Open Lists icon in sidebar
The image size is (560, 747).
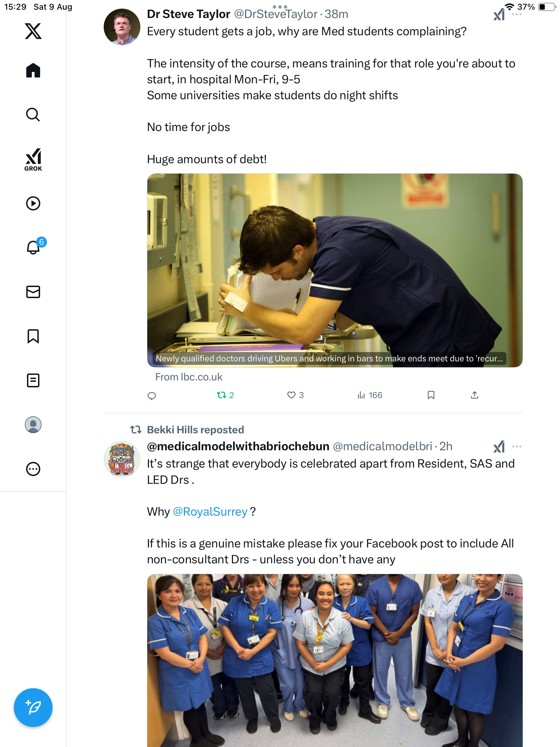[33, 380]
